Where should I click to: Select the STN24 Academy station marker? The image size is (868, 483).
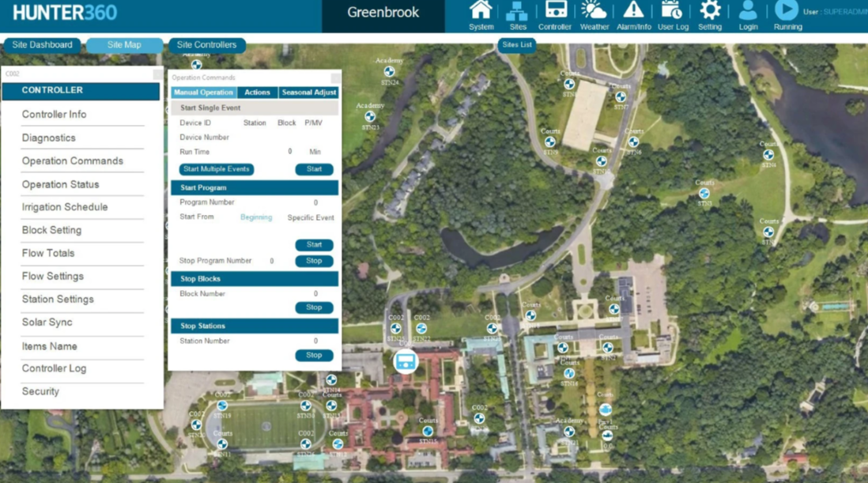389,71
